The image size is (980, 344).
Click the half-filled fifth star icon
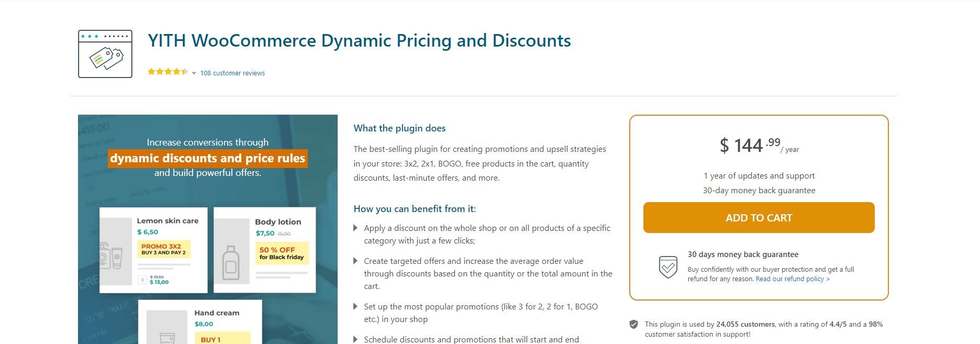coord(185,72)
